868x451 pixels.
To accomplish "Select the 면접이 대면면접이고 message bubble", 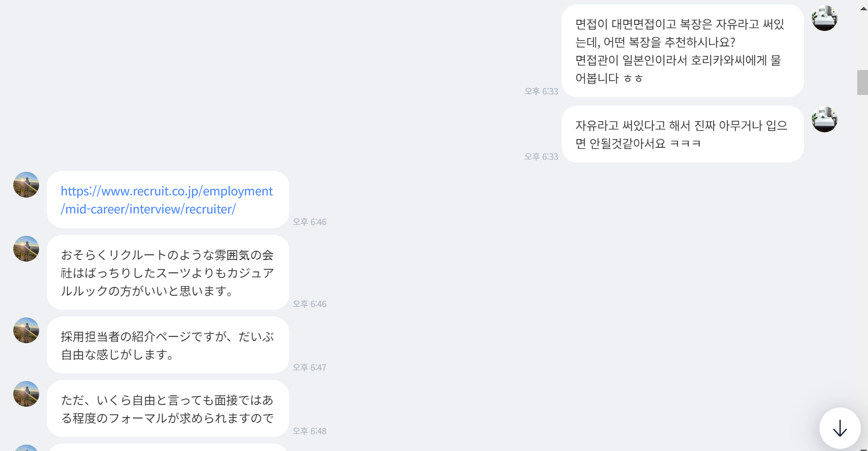I will point(682,51).
